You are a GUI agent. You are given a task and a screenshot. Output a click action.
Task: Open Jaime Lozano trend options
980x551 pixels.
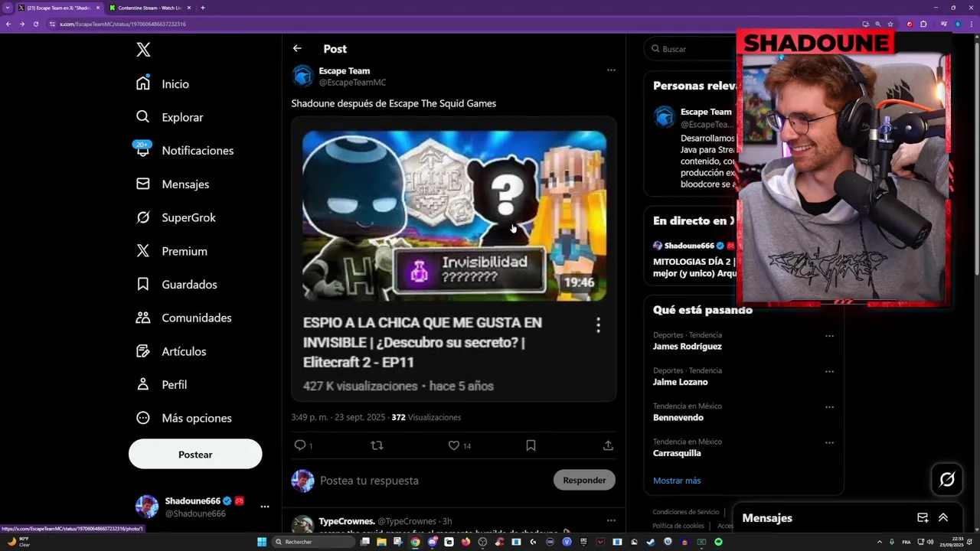tap(829, 371)
